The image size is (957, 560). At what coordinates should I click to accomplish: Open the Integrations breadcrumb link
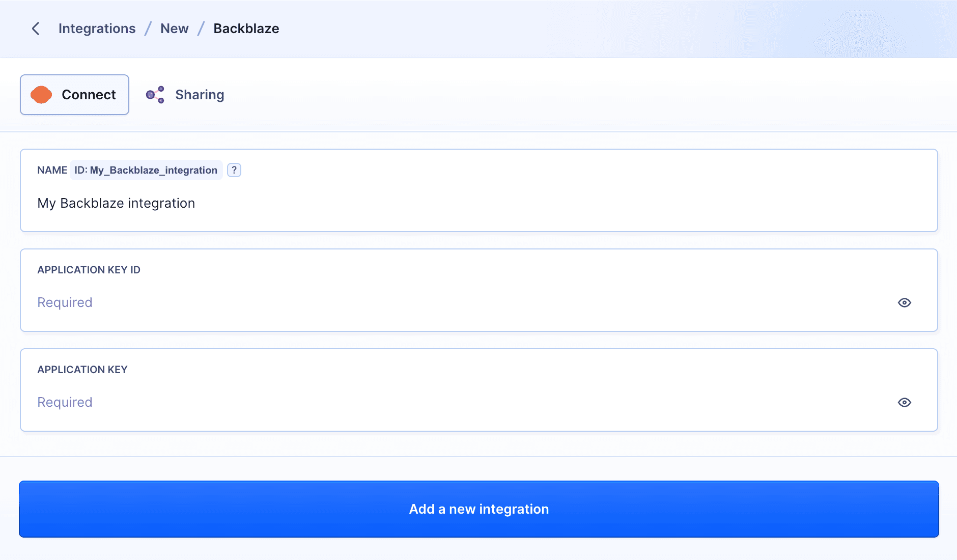coord(97,29)
